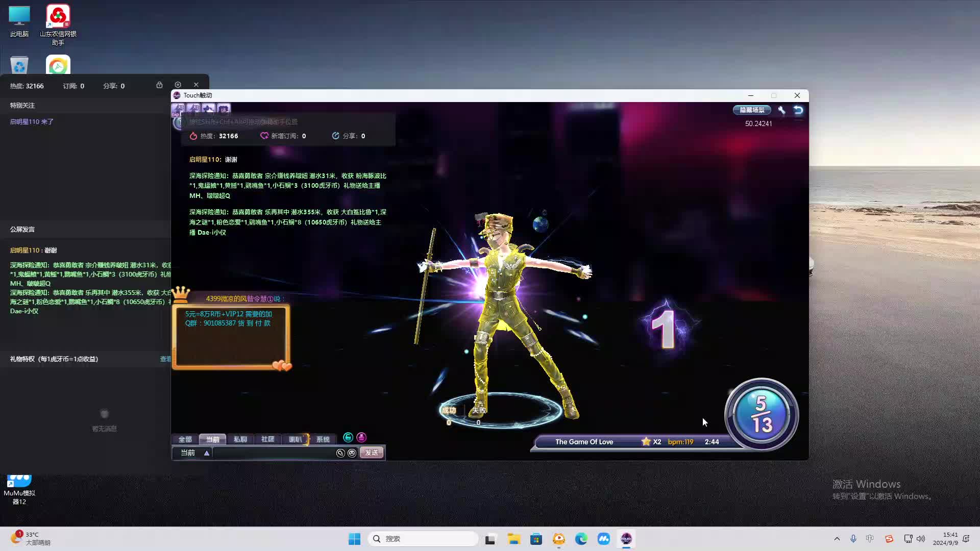Click the 5/13 round progress circle
The height and width of the screenshot is (551, 980).
pos(761,414)
